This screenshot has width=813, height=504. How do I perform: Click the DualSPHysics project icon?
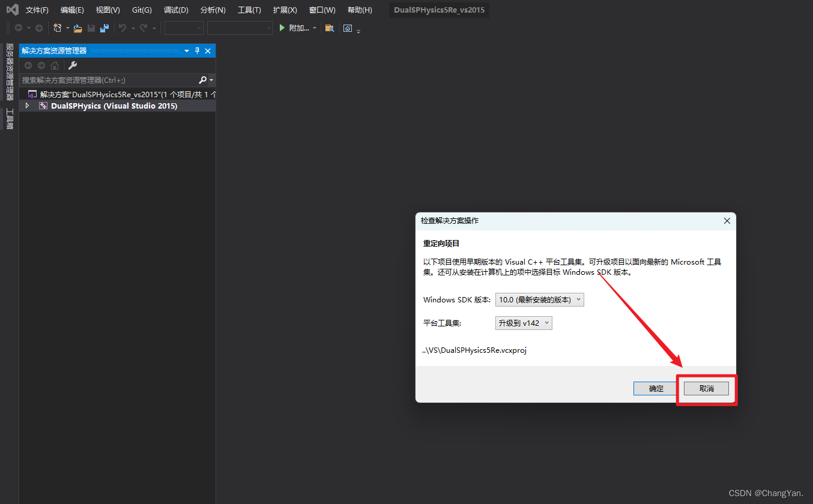(x=43, y=106)
